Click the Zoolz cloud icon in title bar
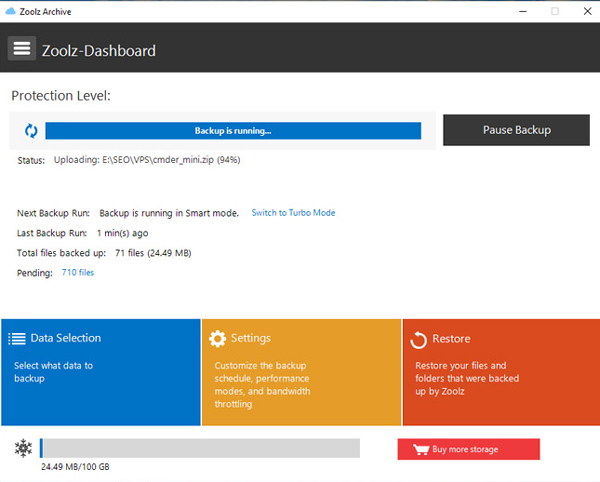Viewport: 600px width, 482px height. pos(9,9)
